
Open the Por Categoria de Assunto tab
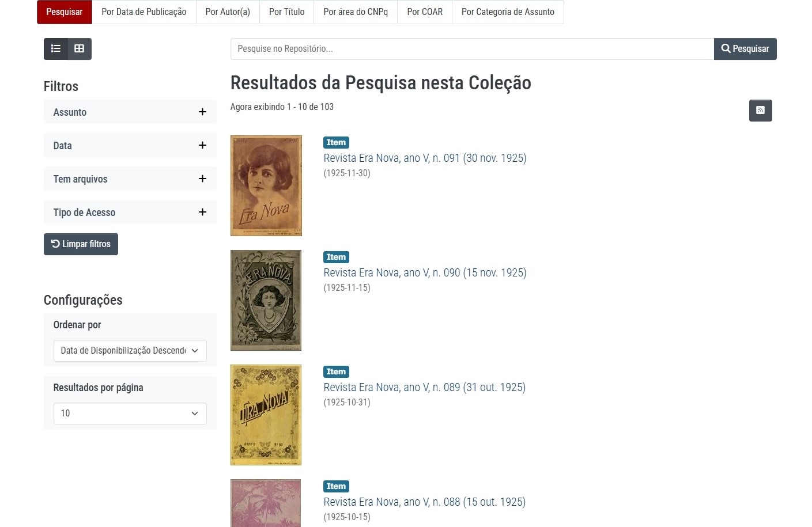pyautogui.click(x=508, y=12)
